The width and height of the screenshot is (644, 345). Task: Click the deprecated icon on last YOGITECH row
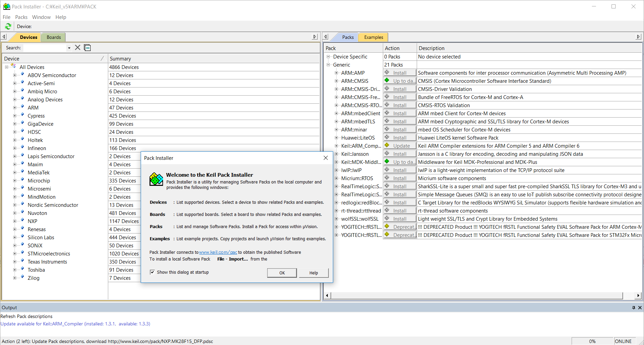point(387,235)
